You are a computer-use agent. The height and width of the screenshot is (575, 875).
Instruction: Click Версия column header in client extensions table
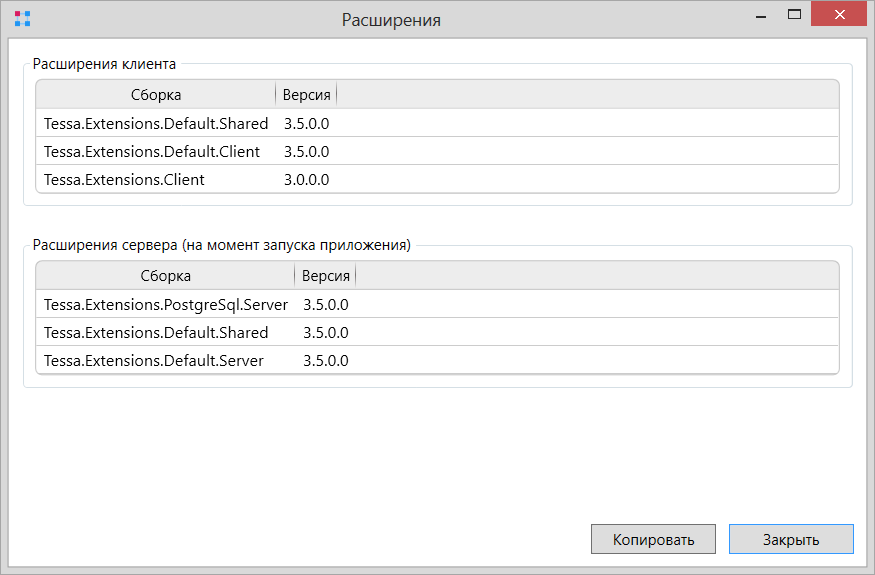coord(306,95)
